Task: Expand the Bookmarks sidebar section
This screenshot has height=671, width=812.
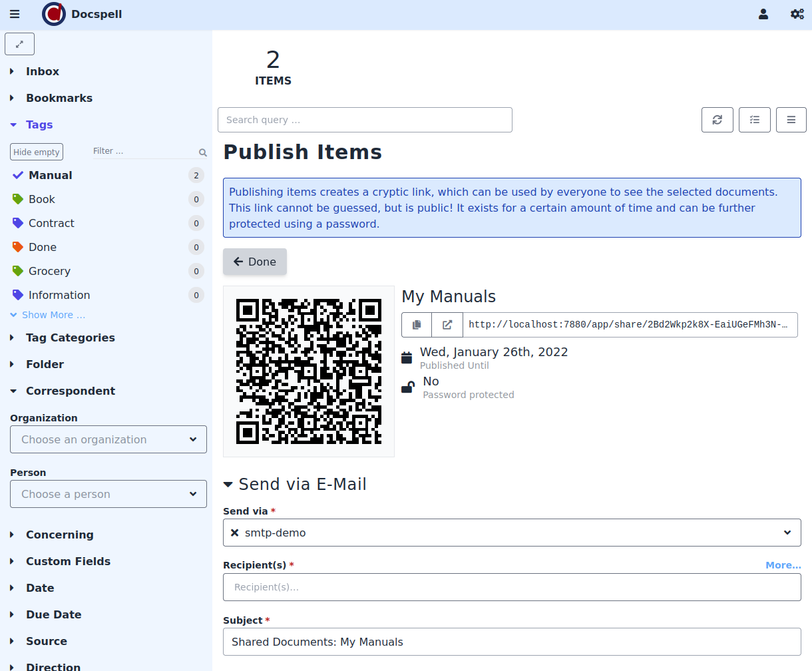Action: [59, 98]
